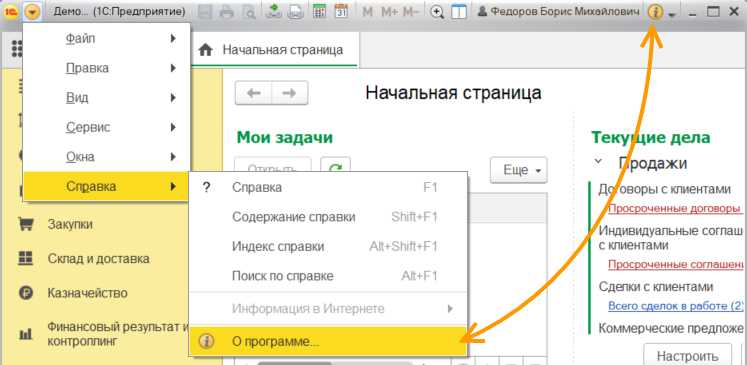Screen dimensions: 747x365
Task: Expand the Файл submenu
Action: 107,39
